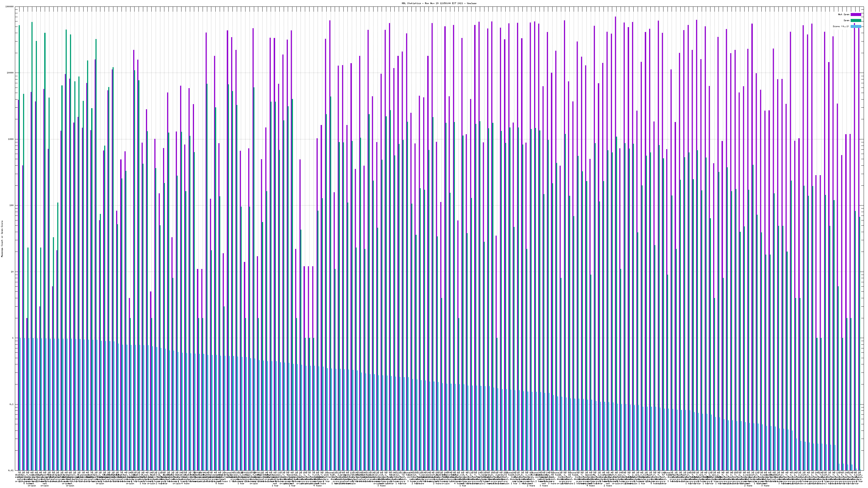Click the 1000 y-axis tick label

tap(11, 139)
